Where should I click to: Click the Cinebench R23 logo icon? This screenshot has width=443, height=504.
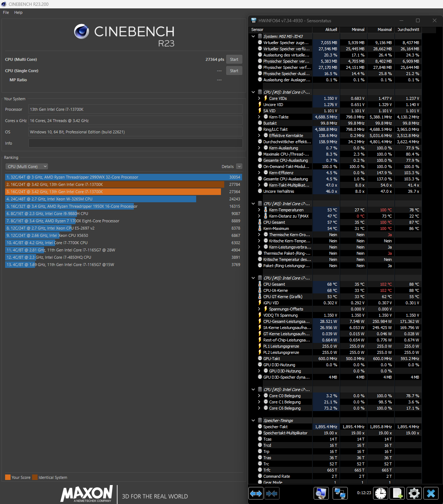tap(82, 32)
